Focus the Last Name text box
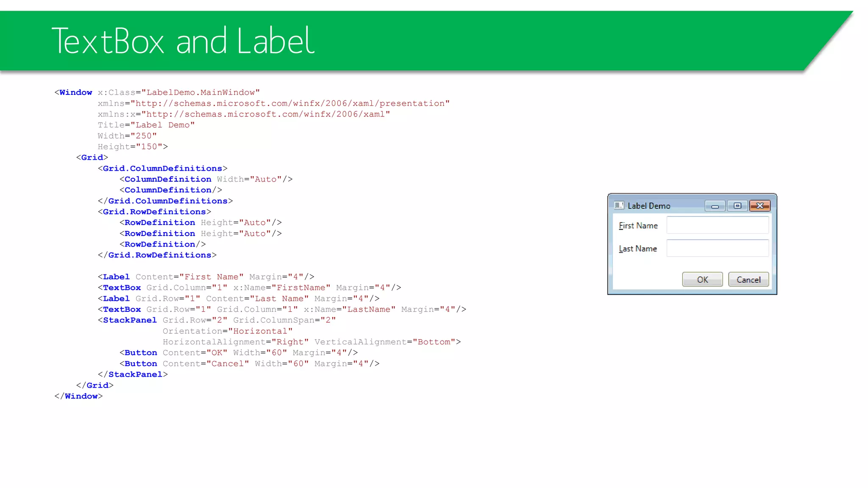The width and height of the screenshot is (868, 488). click(x=718, y=248)
